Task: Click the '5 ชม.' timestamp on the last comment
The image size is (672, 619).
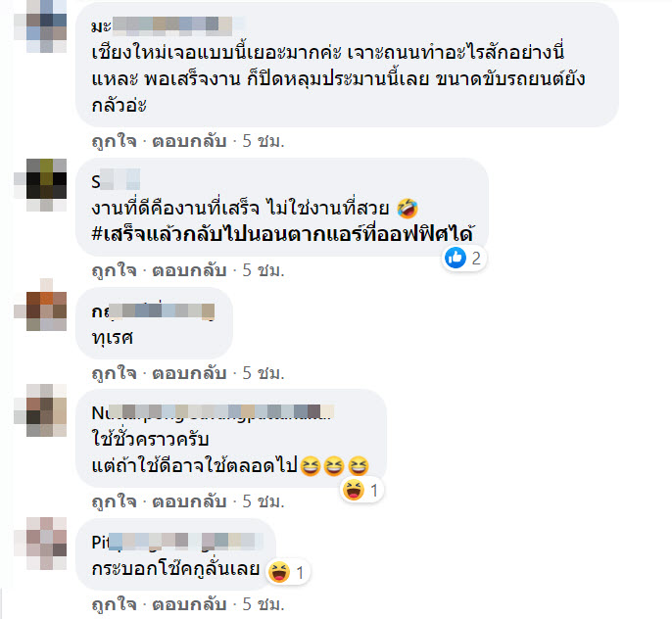Action: 264,604
